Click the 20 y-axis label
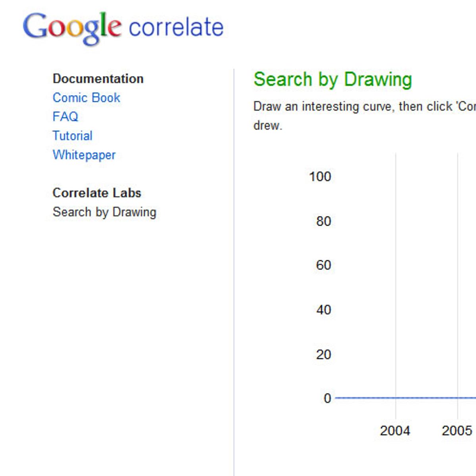476x476 pixels. click(323, 354)
